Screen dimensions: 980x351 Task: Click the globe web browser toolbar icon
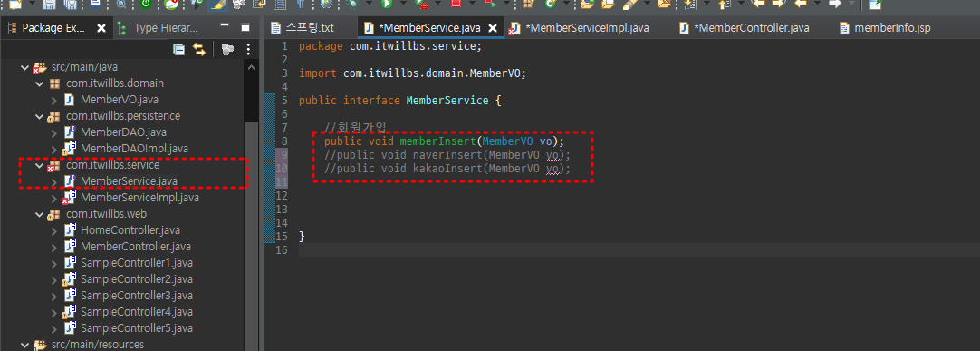click(x=327, y=5)
